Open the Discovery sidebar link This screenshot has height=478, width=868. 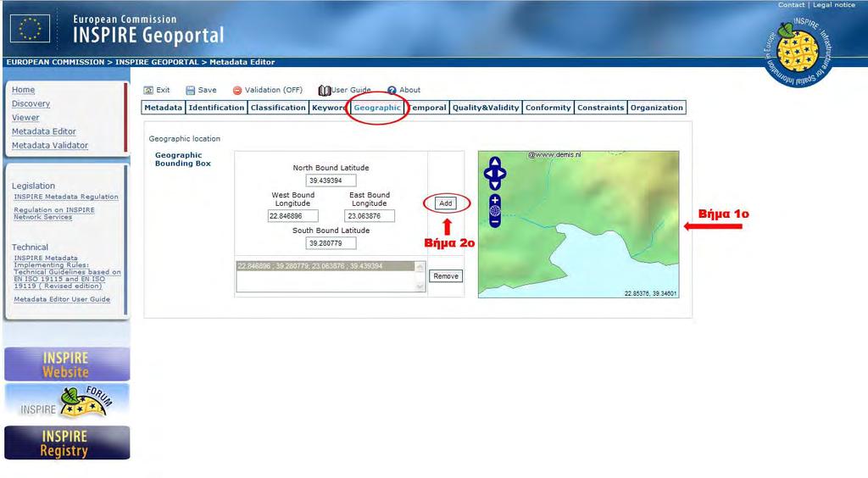tap(31, 103)
